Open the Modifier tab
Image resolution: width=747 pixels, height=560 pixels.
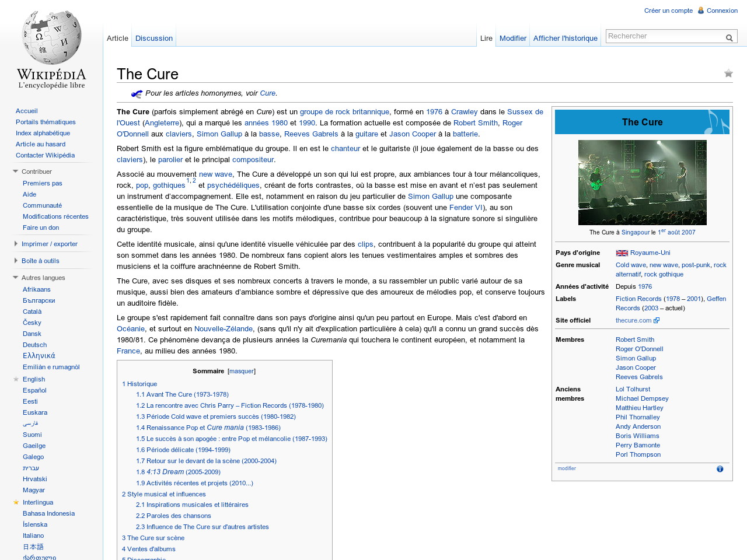point(512,38)
